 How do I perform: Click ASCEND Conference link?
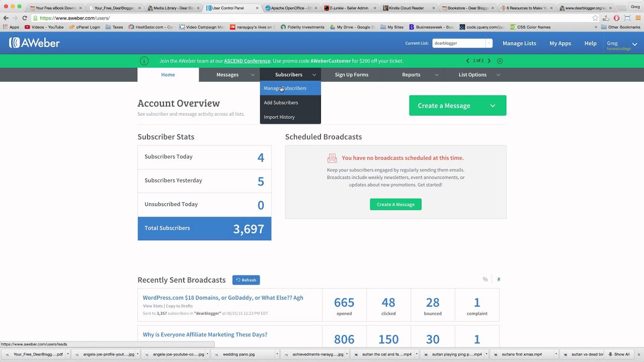247,61
